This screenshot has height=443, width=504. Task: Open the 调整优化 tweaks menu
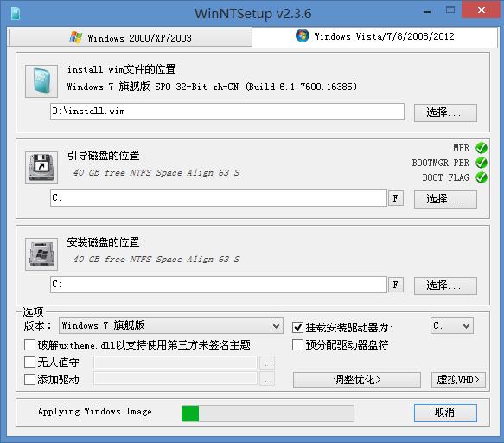[357, 380]
